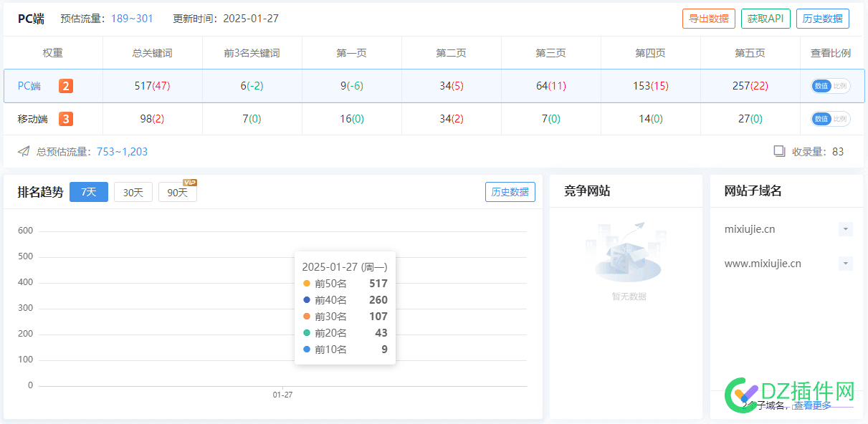Click the 权重 column header
868x424 pixels.
tap(53, 53)
